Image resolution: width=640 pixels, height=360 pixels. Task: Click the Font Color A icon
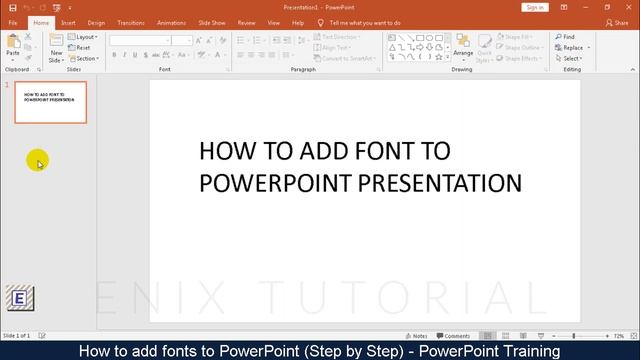click(x=218, y=55)
